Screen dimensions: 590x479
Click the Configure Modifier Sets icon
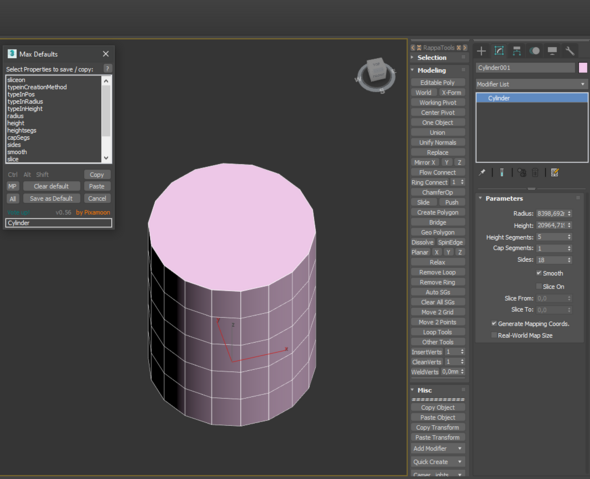click(555, 172)
